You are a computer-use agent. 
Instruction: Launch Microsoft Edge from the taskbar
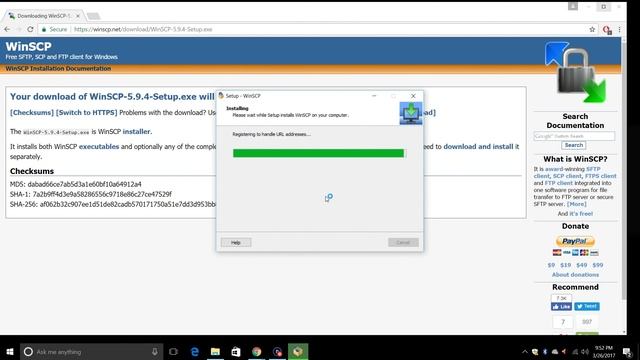tap(195, 351)
